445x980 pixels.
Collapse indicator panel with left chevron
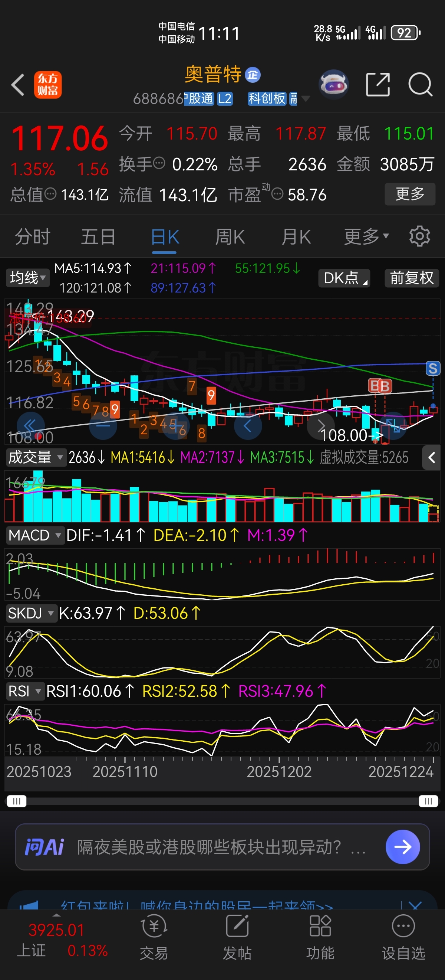click(x=431, y=457)
